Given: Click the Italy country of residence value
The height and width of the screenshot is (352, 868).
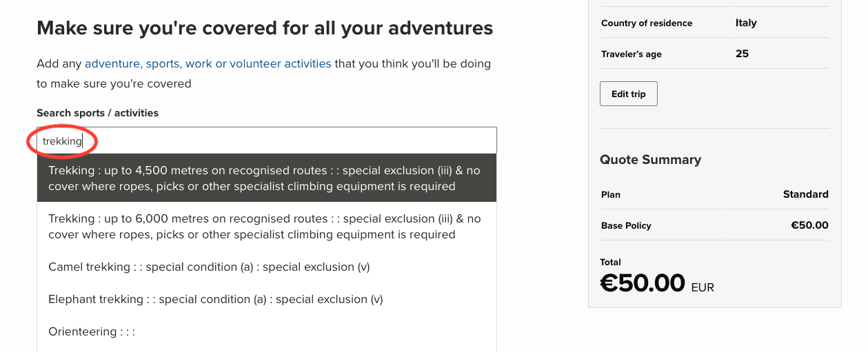Looking at the screenshot, I should tap(746, 23).
